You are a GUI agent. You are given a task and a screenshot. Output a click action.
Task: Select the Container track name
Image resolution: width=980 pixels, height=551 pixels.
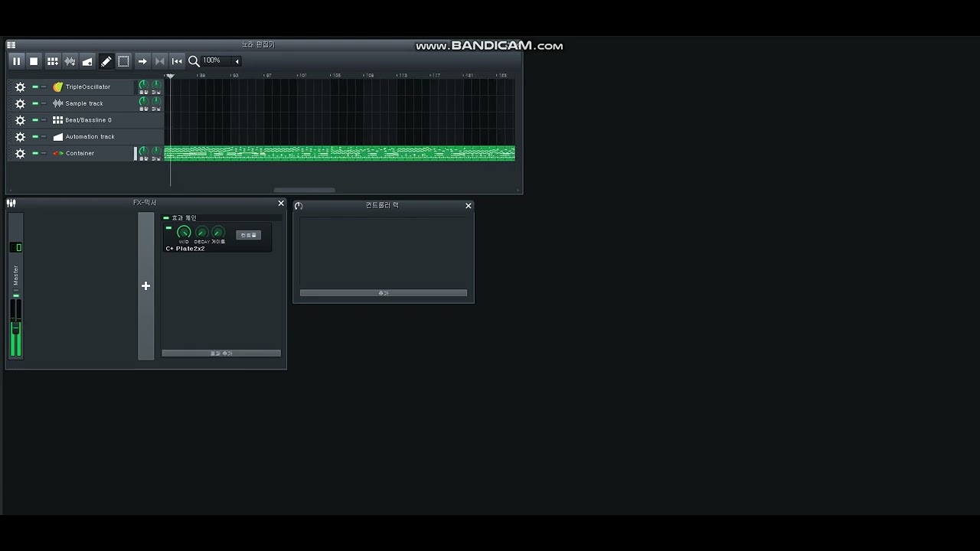[80, 154]
